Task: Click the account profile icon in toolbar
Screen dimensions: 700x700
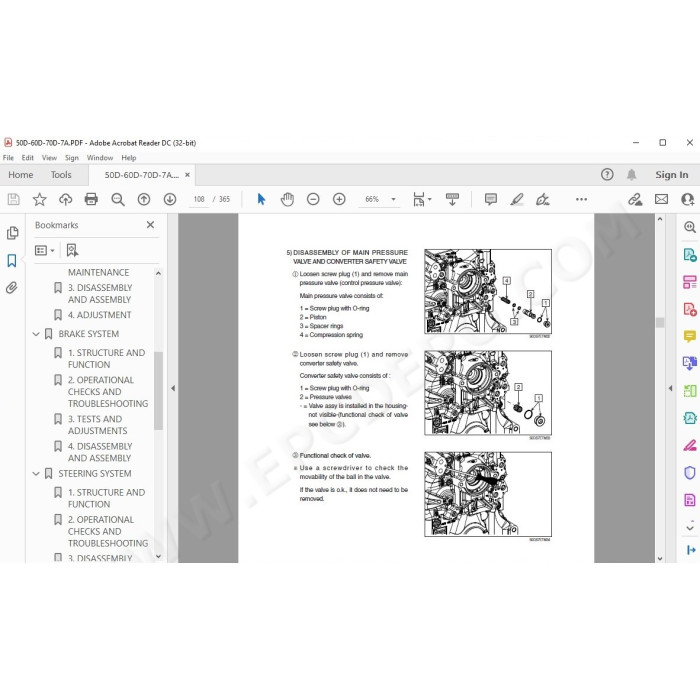Action: coord(687,199)
